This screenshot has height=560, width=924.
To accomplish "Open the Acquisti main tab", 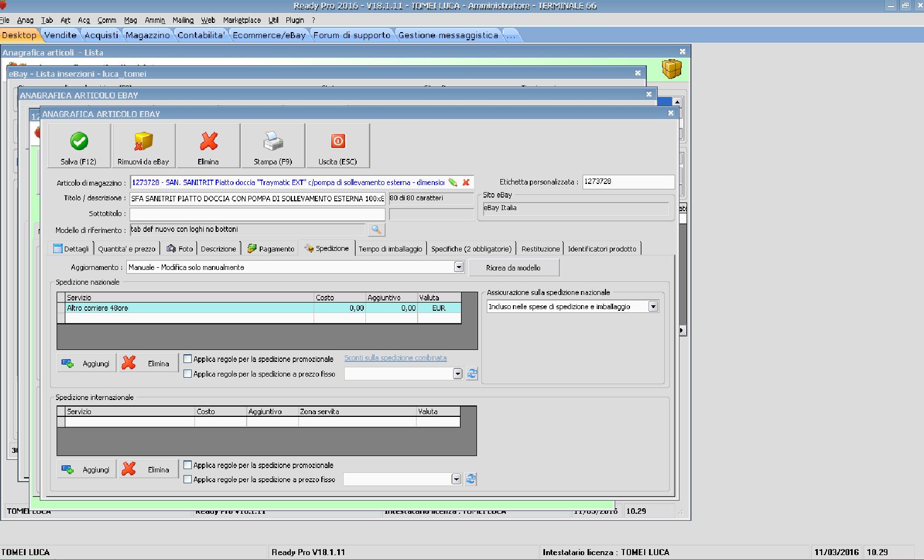I will (101, 35).
